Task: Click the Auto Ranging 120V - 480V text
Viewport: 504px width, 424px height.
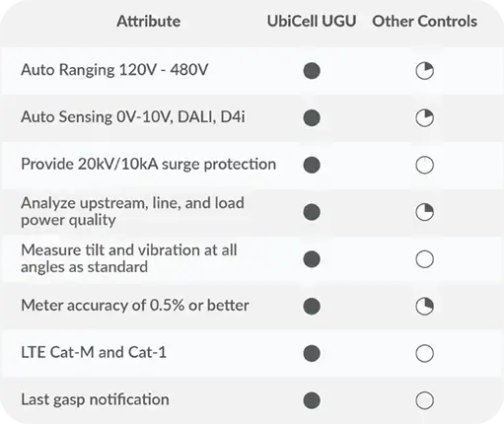Action: pyautogui.click(x=114, y=70)
